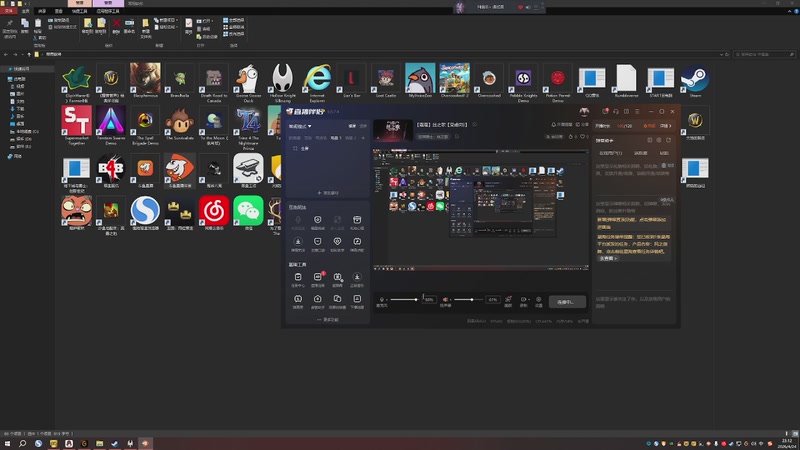The image size is (800, 450).
Task: Open the To the Moon shortcut
Action: click(x=214, y=126)
